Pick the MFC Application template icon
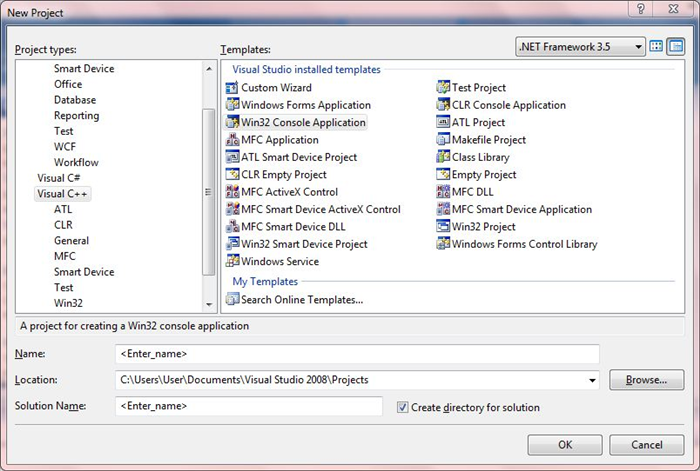The image size is (700, 471). pyautogui.click(x=232, y=140)
